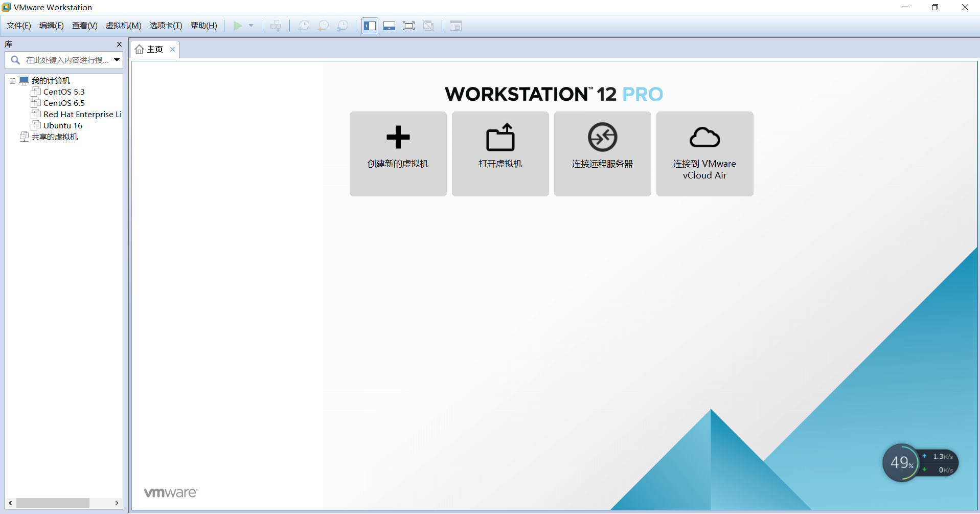
Task: Select the Red Hat Enterprise Linux VM
Action: [82, 114]
